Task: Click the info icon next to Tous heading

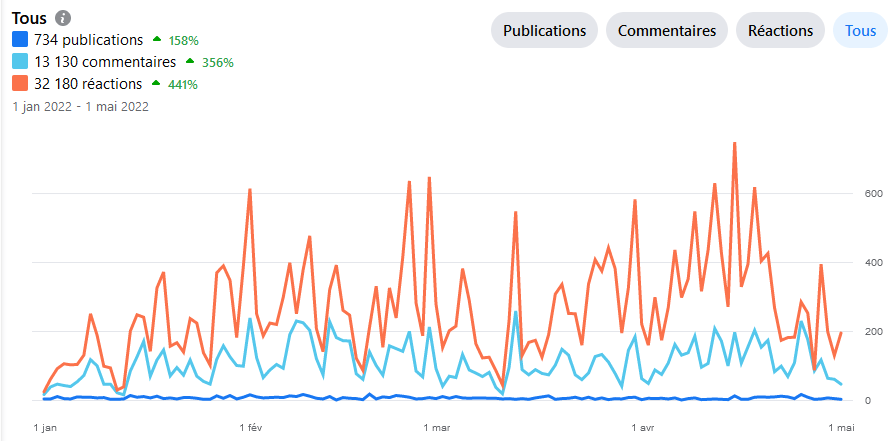Action: [x=63, y=19]
